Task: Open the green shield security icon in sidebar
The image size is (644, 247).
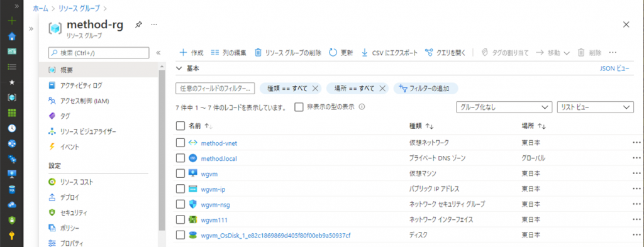Action: [12, 220]
